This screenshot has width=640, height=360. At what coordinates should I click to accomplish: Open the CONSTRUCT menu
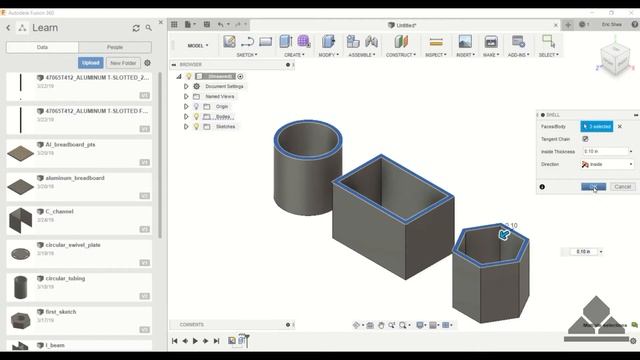(x=401, y=55)
